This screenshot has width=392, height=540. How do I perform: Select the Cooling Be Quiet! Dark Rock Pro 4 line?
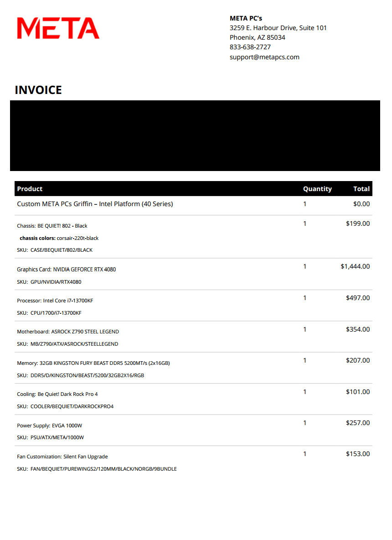point(57,394)
